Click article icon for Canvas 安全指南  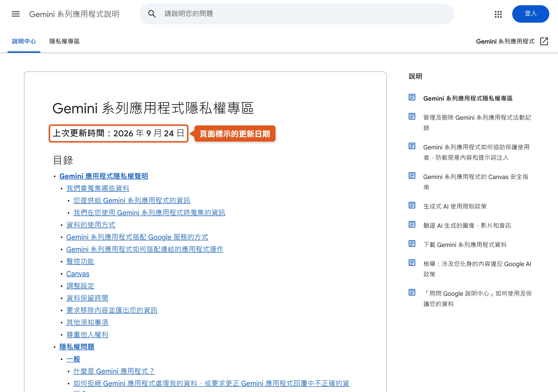click(x=412, y=176)
